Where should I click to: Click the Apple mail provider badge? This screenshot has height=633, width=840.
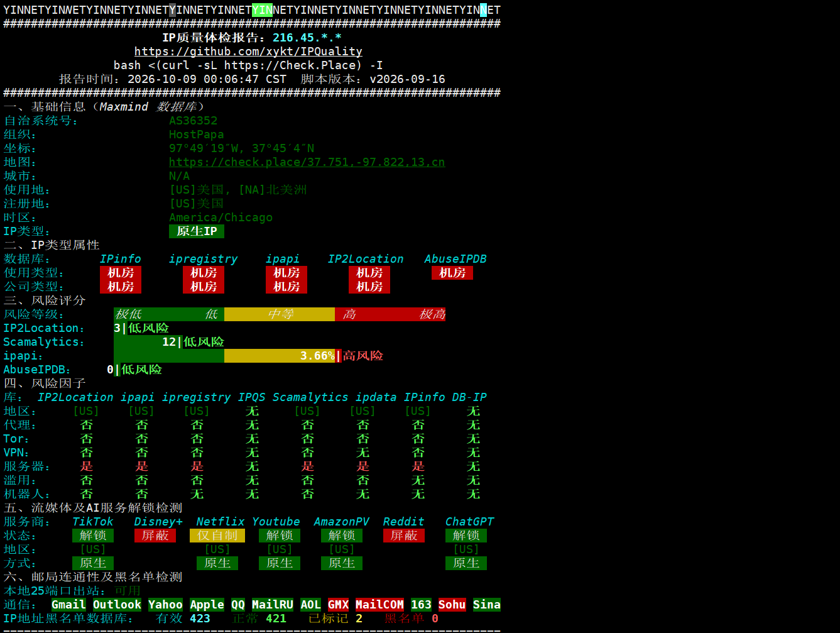coord(207,605)
